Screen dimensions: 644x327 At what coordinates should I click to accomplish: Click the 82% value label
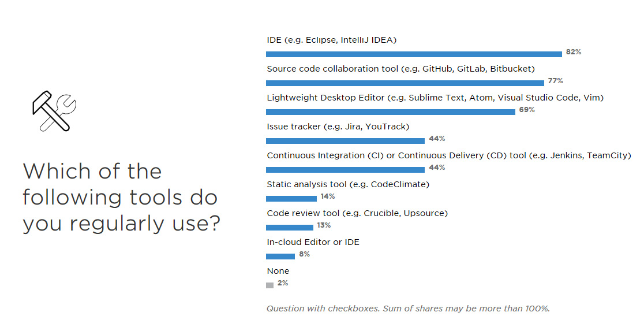pos(574,52)
